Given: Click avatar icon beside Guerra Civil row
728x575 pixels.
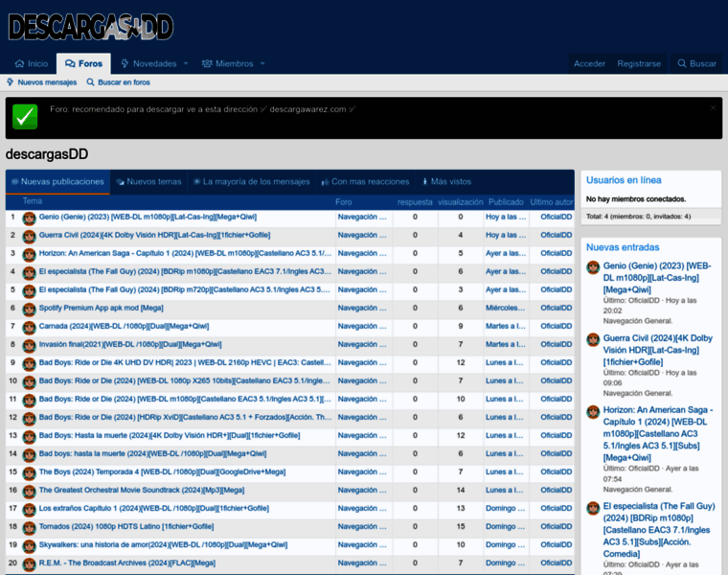Looking at the screenshot, I should coord(30,237).
